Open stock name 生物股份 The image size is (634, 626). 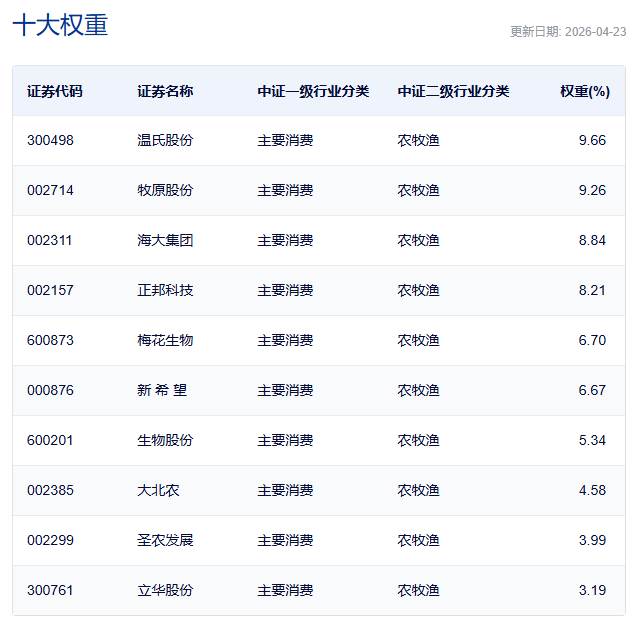(165, 440)
